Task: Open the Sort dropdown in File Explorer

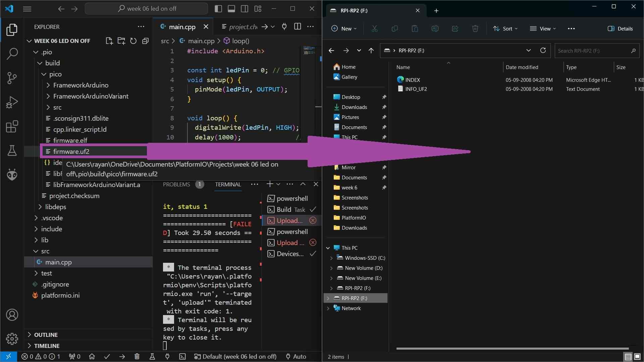Action: click(x=505, y=28)
